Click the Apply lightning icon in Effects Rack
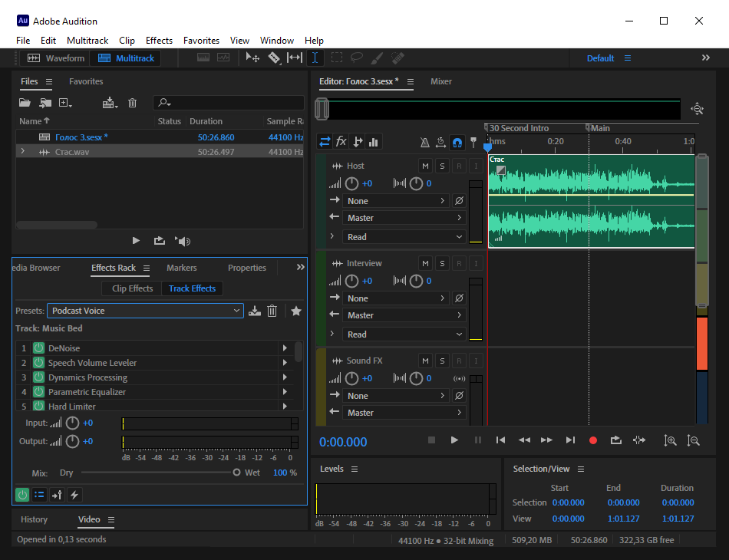Screen dimensions: 729x560 coord(74,495)
